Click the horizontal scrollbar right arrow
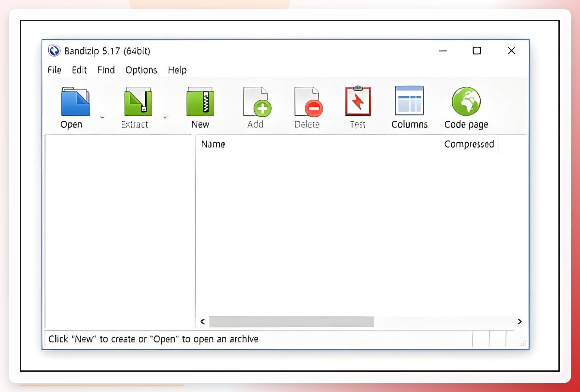Screen dimensions: 580x392 [x=520, y=322]
